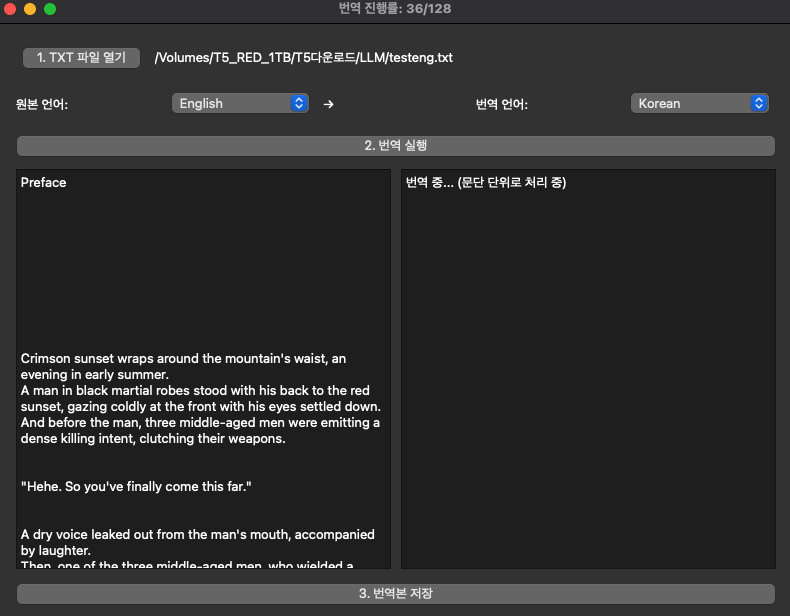Save output using '3. 번역본 저장' button

pos(395,594)
